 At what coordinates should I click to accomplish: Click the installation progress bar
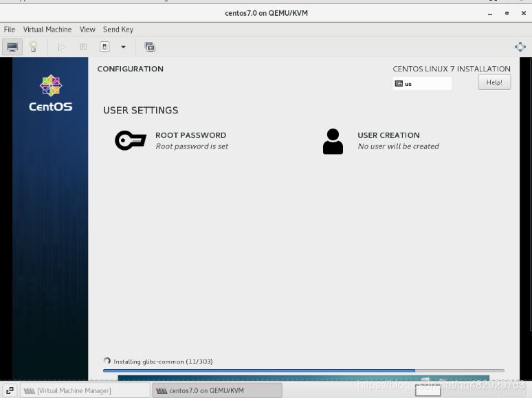(x=304, y=371)
